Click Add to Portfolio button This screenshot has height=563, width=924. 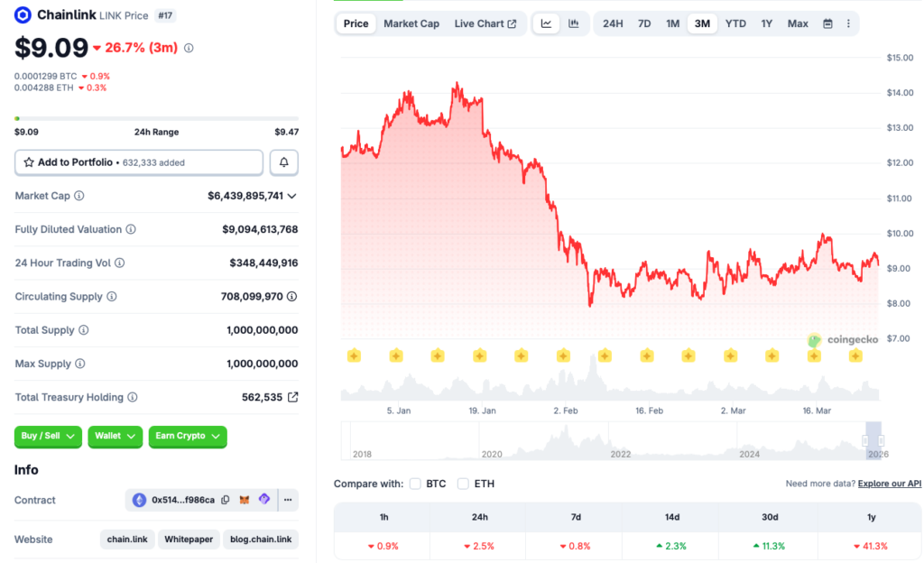[x=139, y=162]
